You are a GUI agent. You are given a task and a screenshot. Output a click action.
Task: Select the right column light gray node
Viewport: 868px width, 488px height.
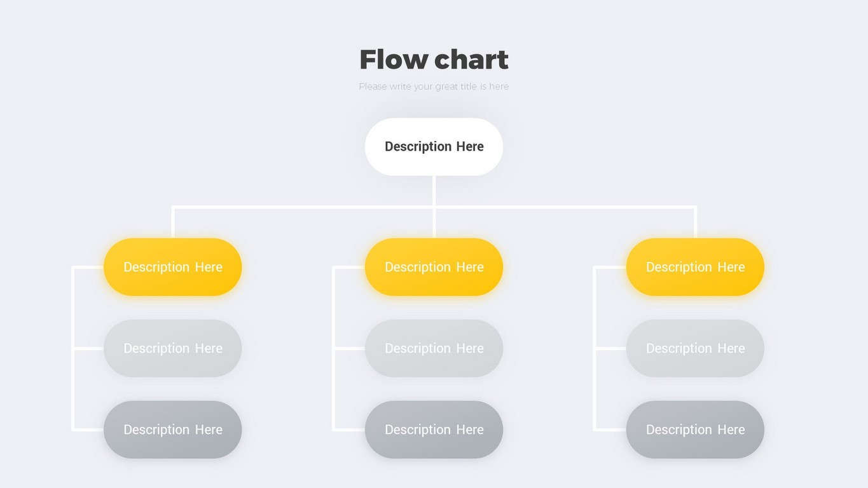point(695,348)
